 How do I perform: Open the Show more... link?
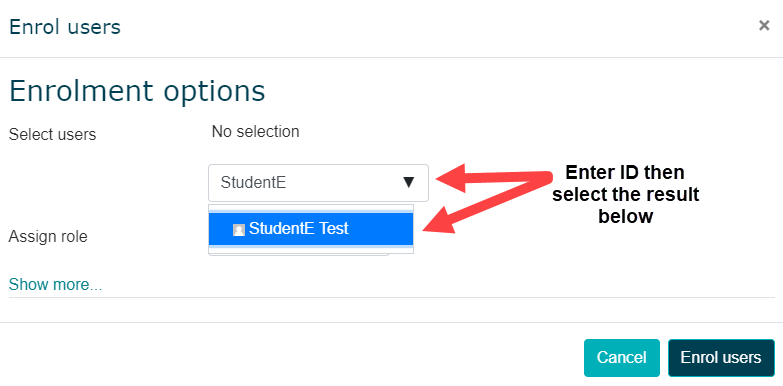click(x=55, y=285)
